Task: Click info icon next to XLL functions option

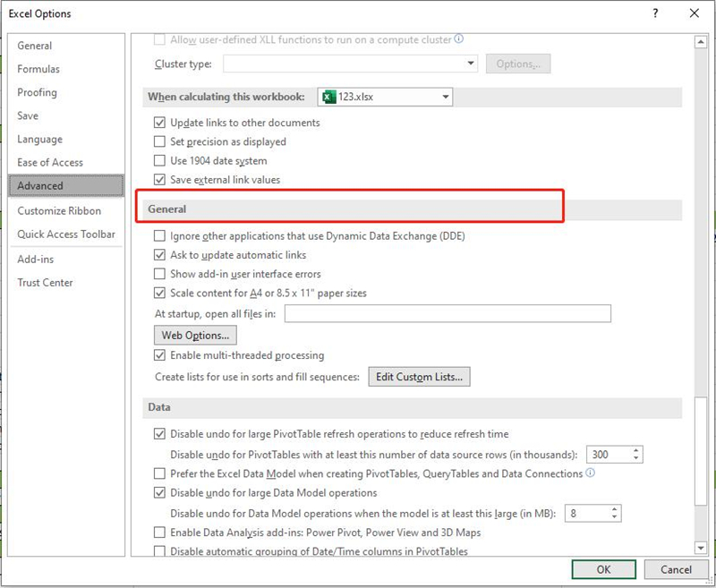Action: tap(459, 39)
